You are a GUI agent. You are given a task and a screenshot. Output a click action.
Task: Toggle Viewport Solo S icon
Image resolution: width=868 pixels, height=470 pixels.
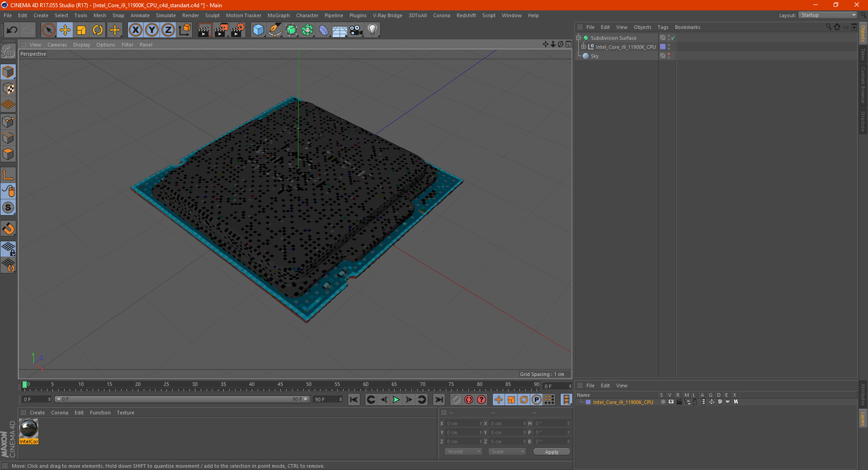coord(8,207)
